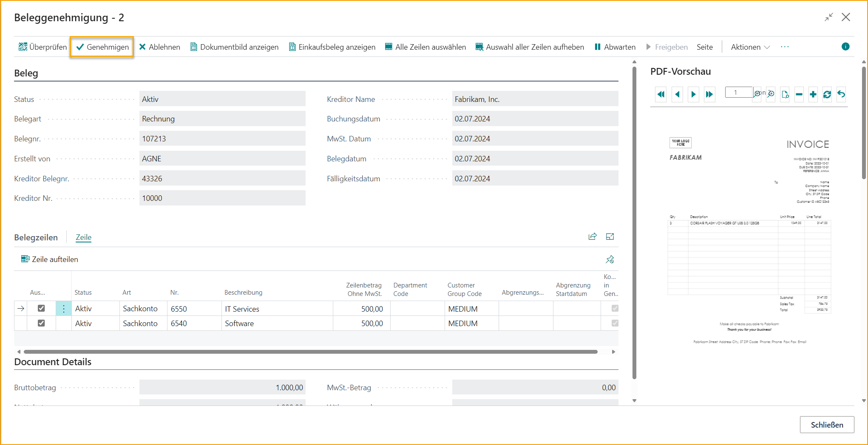
Task: Jump to last page in PDF preview
Action: tap(709, 94)
